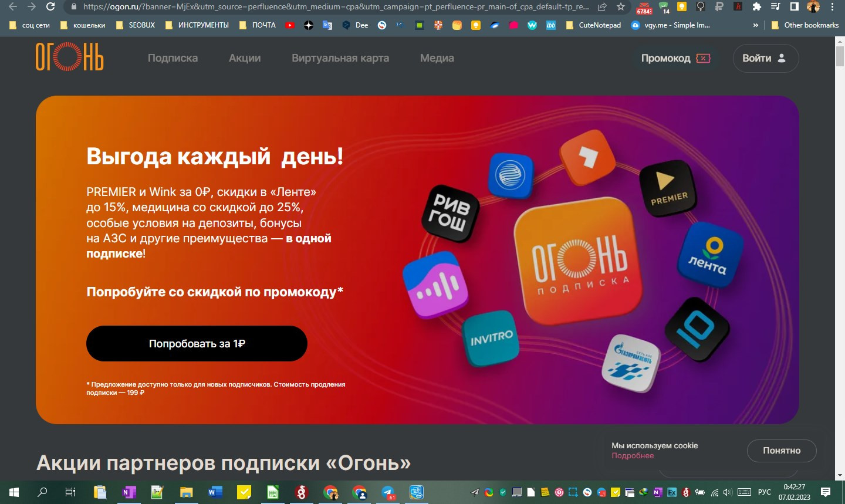Open the volume control in system tray
Screen dimensions: 845x504
[728, 492]
